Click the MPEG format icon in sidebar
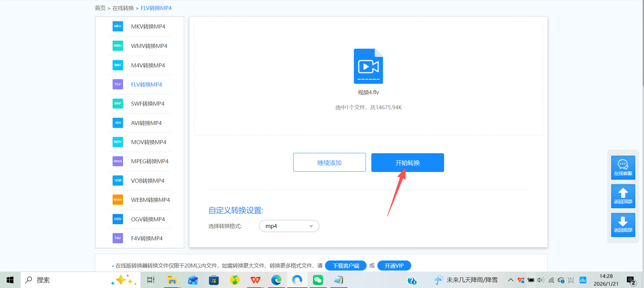Viewport: 644px width, 288px height. (118, 161)
